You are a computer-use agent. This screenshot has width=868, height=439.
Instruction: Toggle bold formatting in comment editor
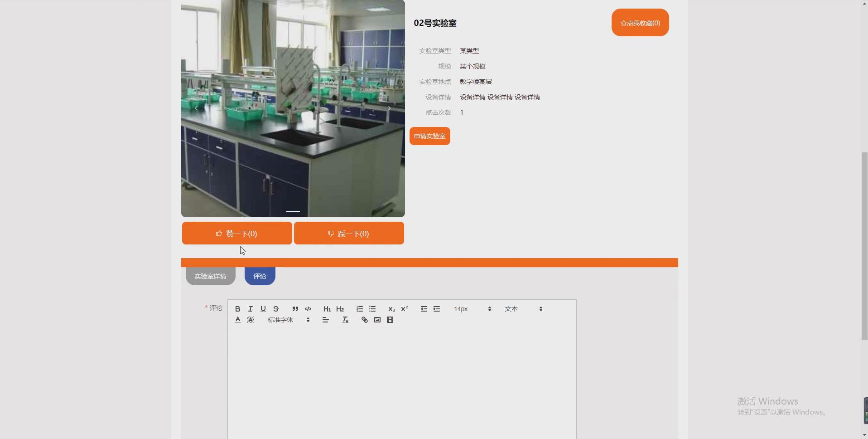(237, 309)
